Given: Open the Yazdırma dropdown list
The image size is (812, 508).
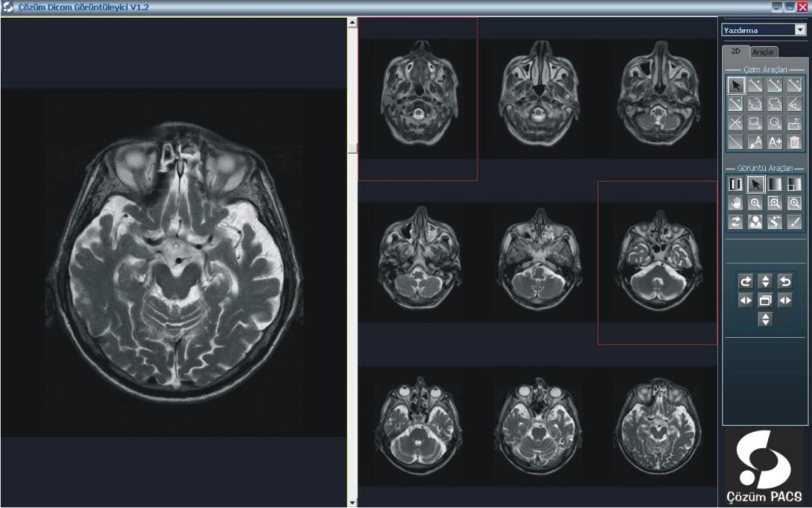Looking at the screenshot, I should (800, 30).
